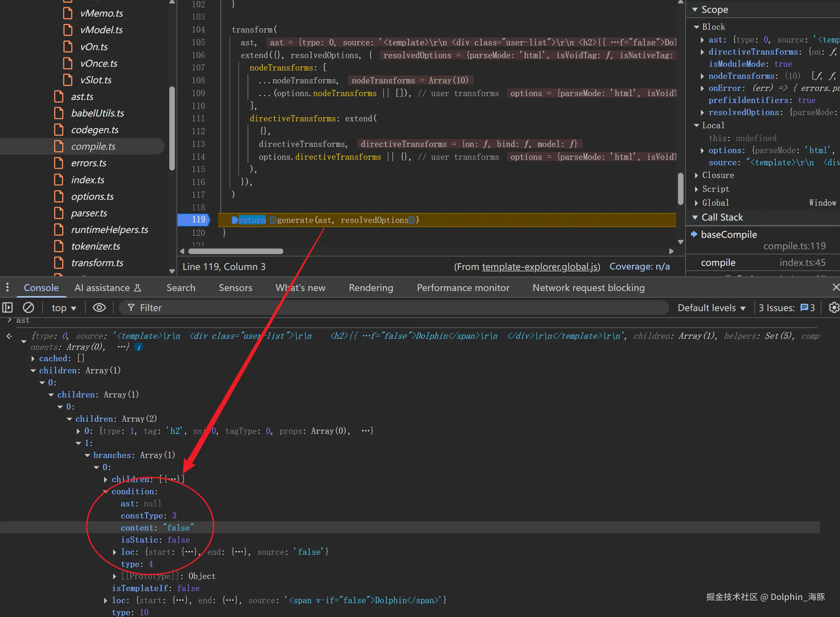This screenshot has width=840, height=617.
Task: Click the blue info badge on logged object
Action: (x=139, y=347)
